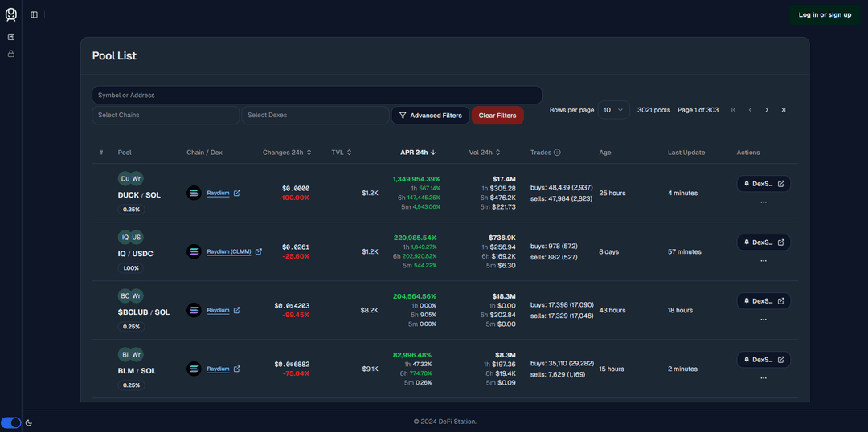868x432 pixels.
Task: Click the Trades info icon
Action: click(x=557, y=153)
